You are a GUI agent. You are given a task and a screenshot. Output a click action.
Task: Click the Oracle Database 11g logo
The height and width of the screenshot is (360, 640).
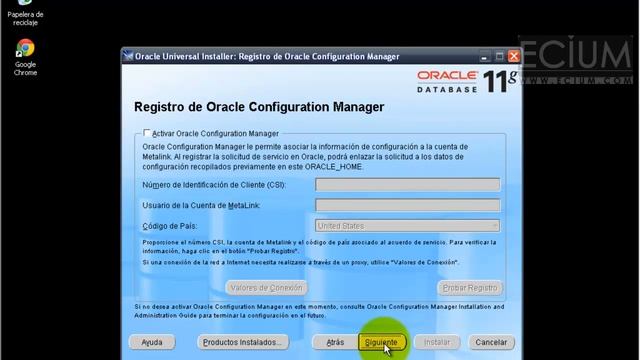(x=467, y=82)
